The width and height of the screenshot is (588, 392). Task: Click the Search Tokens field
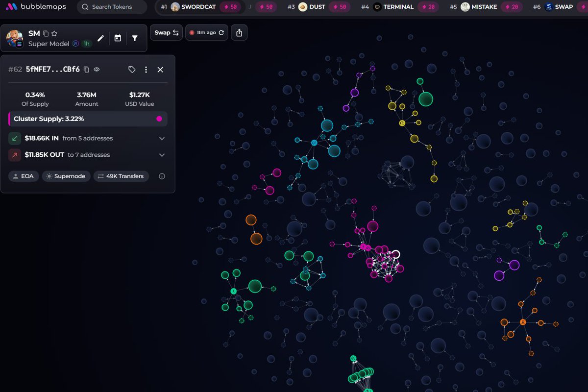point(112,7)
